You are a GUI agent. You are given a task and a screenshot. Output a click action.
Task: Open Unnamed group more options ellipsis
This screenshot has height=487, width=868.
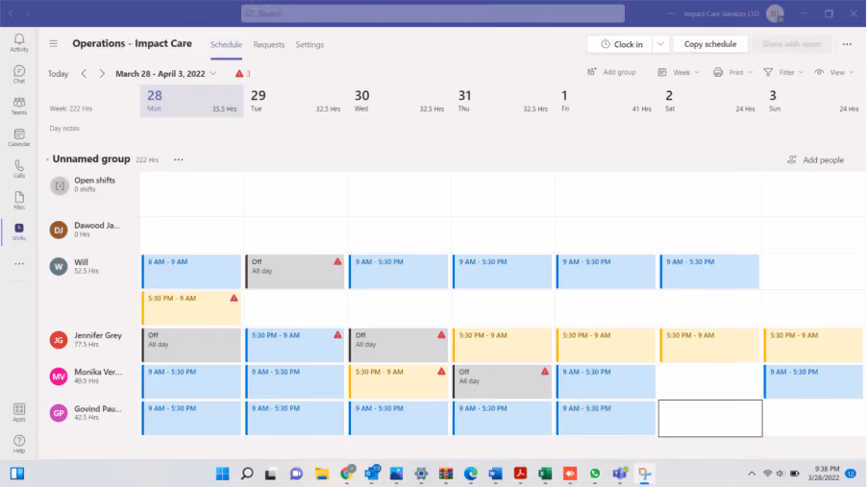pyautogui.click(x=178, y=159)
